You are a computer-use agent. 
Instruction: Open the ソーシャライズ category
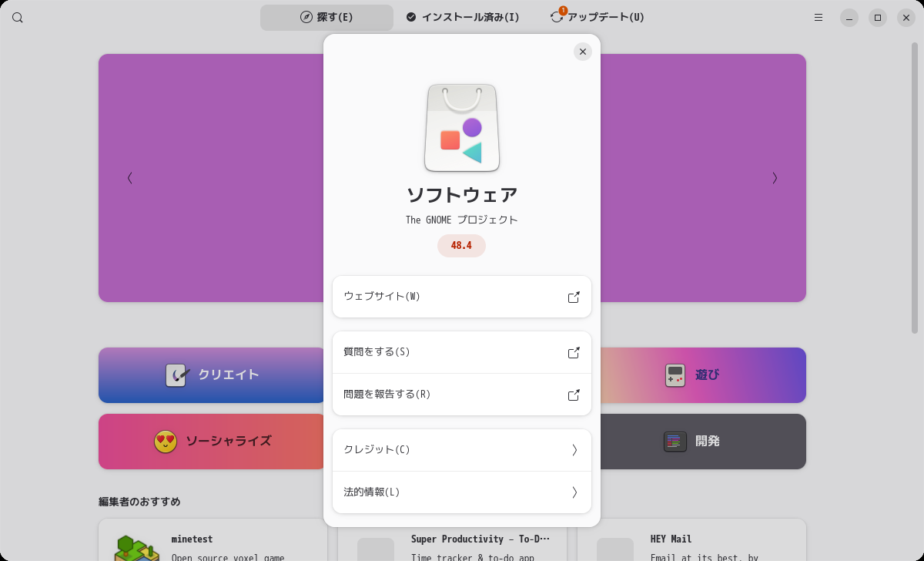tap(213, 442)
